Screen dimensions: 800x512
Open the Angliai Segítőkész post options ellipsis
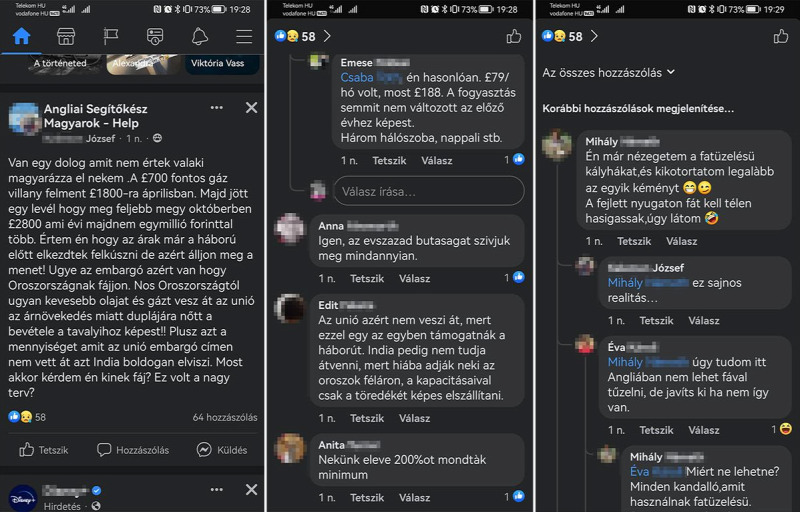[x=217, y=108]
